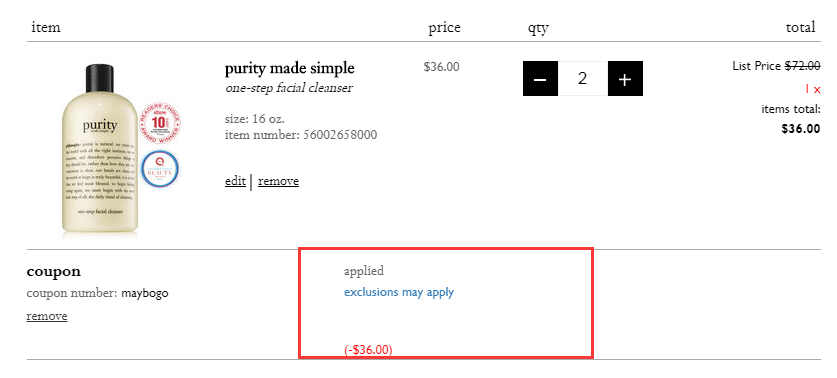Increase quantity with the plus button
The height and width of the screenshot is (378, 837).
625,79
